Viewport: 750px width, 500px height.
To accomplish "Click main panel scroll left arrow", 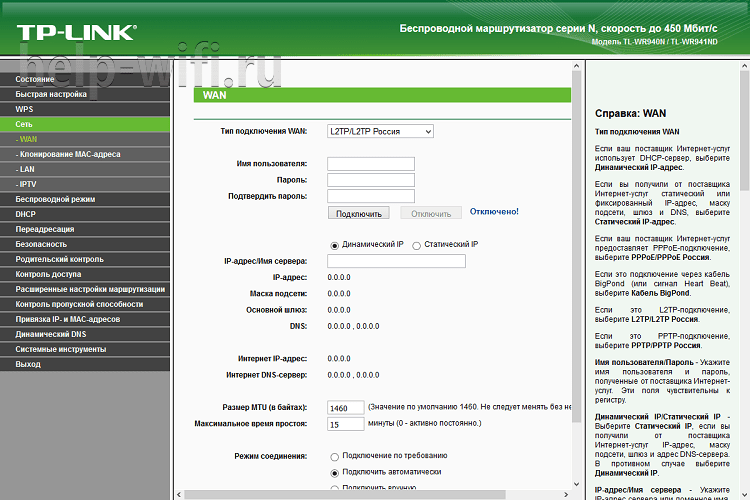I will tap(179, 494).
